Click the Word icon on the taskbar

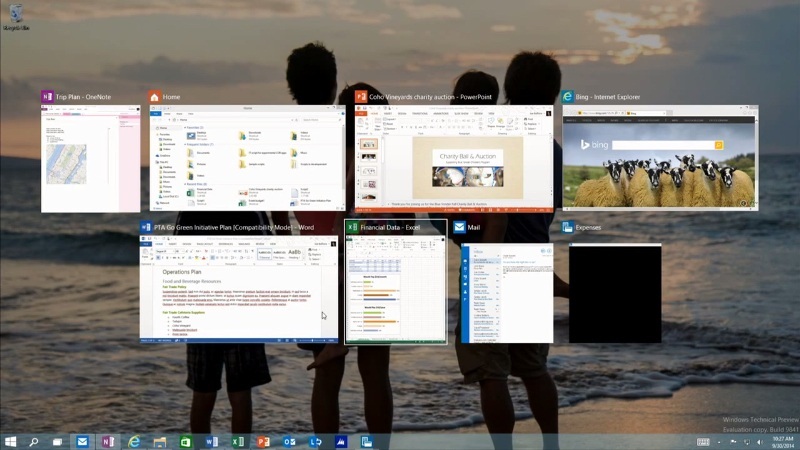212,441
